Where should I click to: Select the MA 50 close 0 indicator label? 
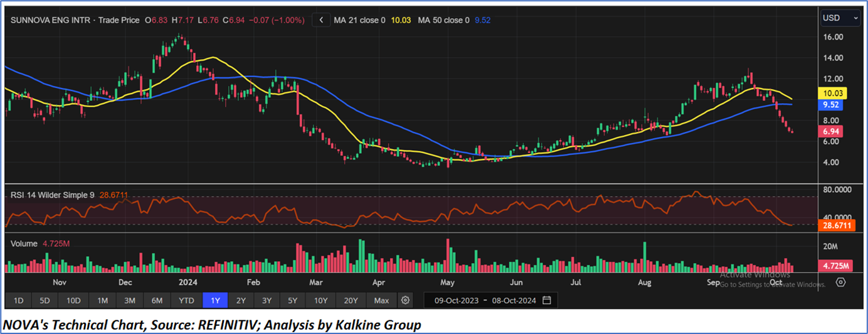coord(443,20)
